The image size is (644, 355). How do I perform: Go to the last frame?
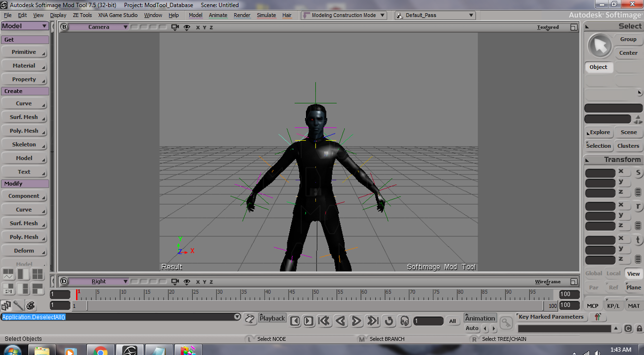point(373,321)
